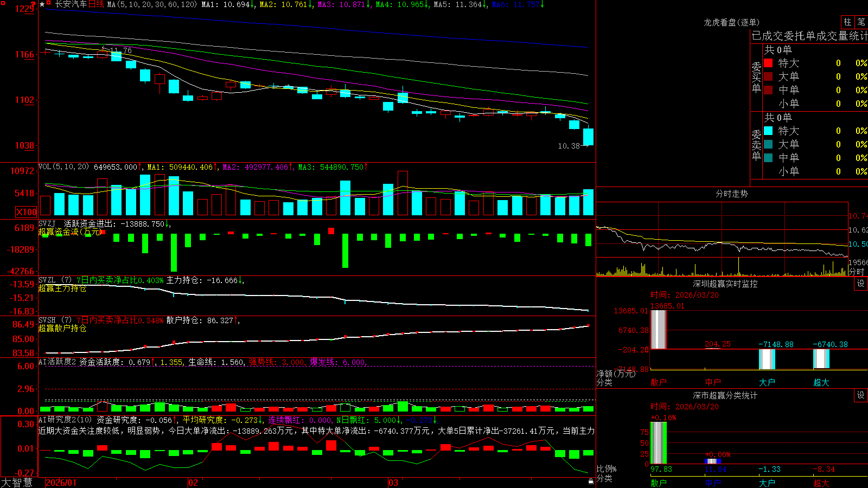The width and height of the screenshot is (868, 488).
Task: Open 设 settings for 深市超赢分类统计
Action: point(861,395)
